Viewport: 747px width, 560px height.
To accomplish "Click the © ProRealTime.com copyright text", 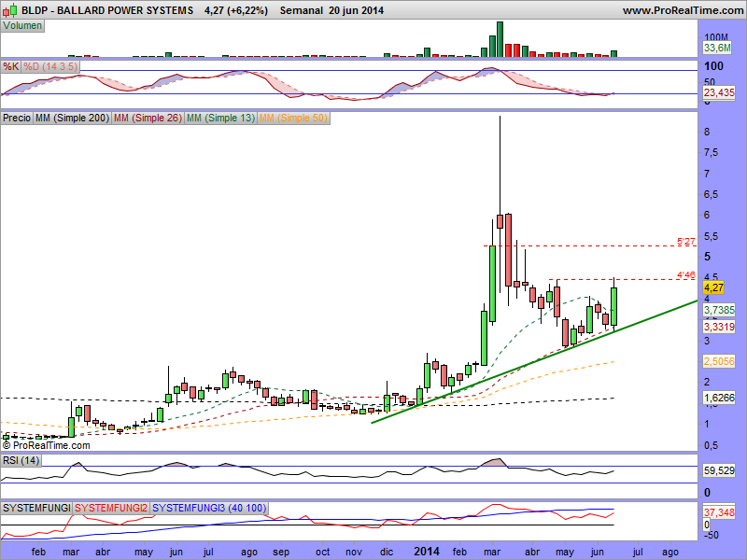I will [46, 446].
